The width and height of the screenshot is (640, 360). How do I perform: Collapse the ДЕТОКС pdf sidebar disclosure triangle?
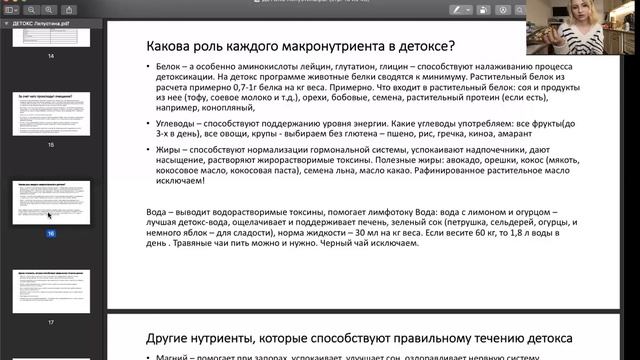coord(6,24)
